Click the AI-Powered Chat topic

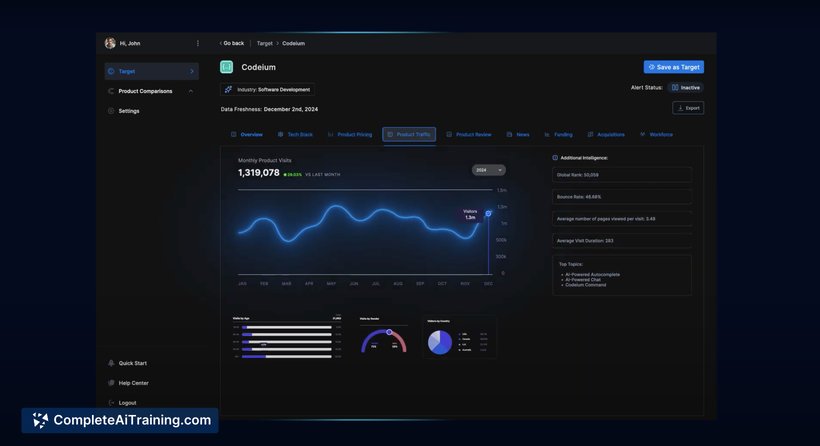click(583, 280)
